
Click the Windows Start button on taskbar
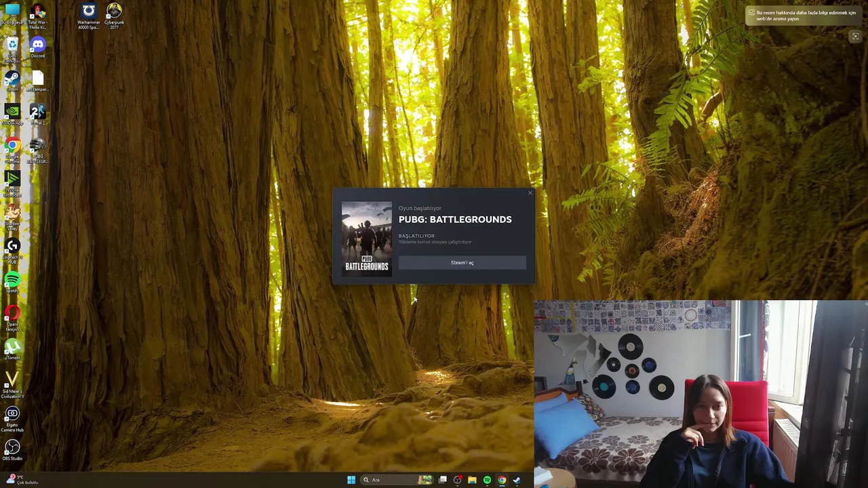point(351,480)
